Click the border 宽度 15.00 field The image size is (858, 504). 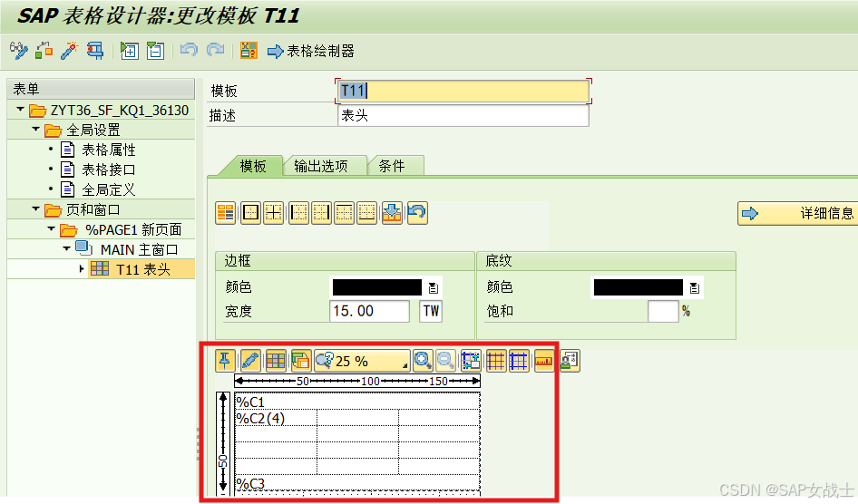coord(369,311)
